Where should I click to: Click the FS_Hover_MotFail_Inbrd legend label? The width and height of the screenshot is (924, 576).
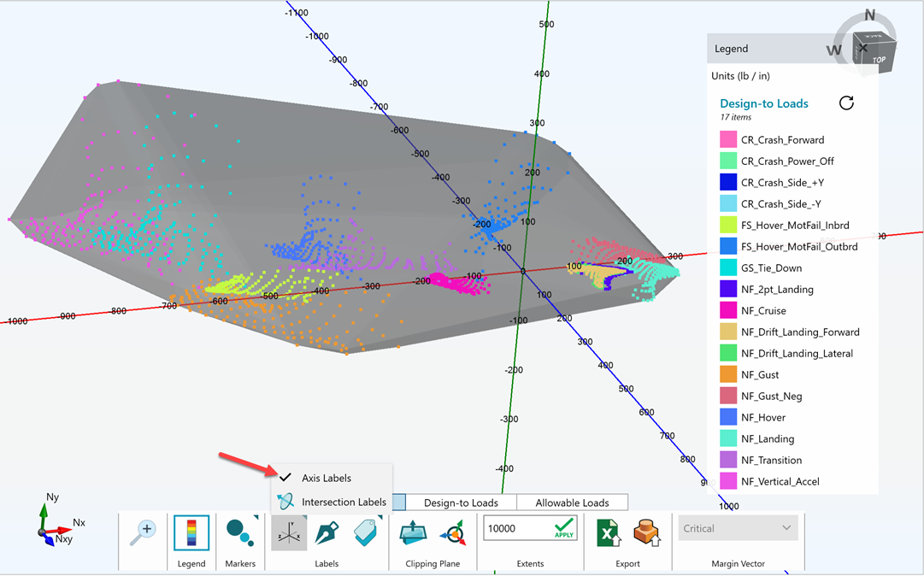pyautogui.click(x=795, y=225)
